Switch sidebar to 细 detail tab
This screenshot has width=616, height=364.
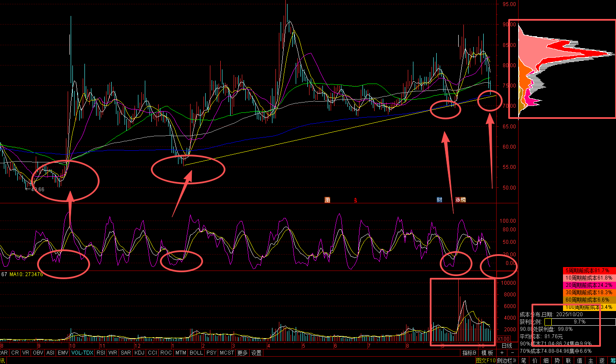(x=546, y=361)
